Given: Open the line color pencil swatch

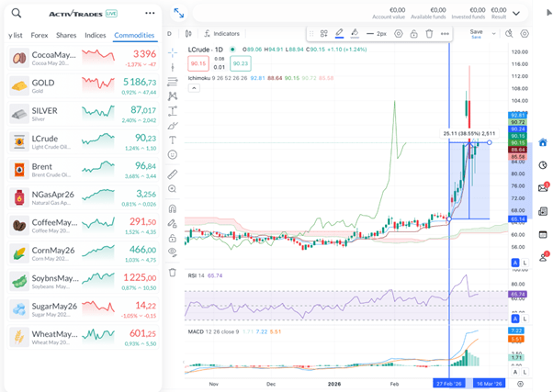Looking at the screenshot, I should click(x=340, y=33).
